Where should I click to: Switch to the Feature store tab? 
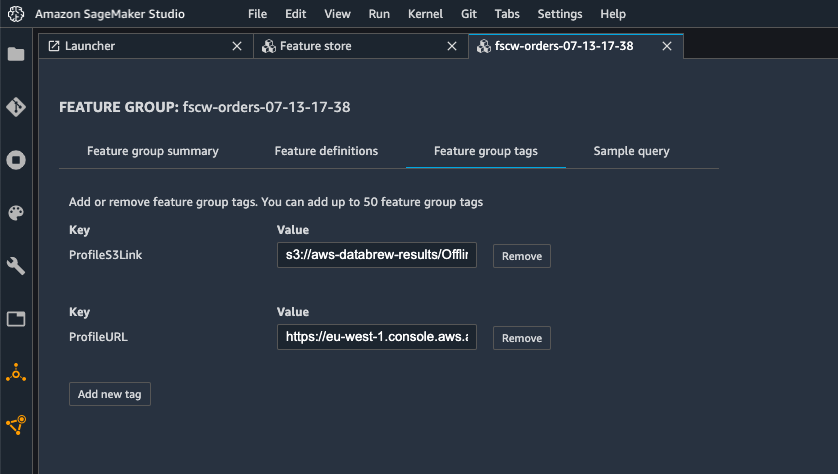pos(361,46)
